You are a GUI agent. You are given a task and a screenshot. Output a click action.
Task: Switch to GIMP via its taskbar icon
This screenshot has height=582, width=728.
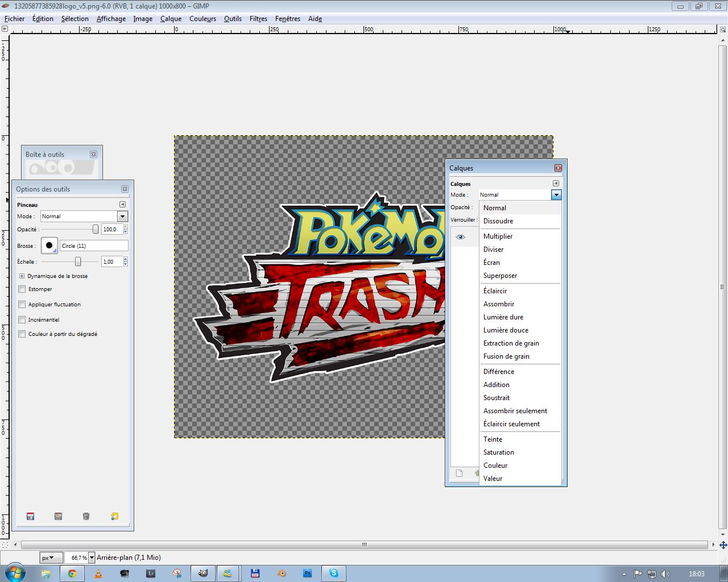[x=203, y=573]
